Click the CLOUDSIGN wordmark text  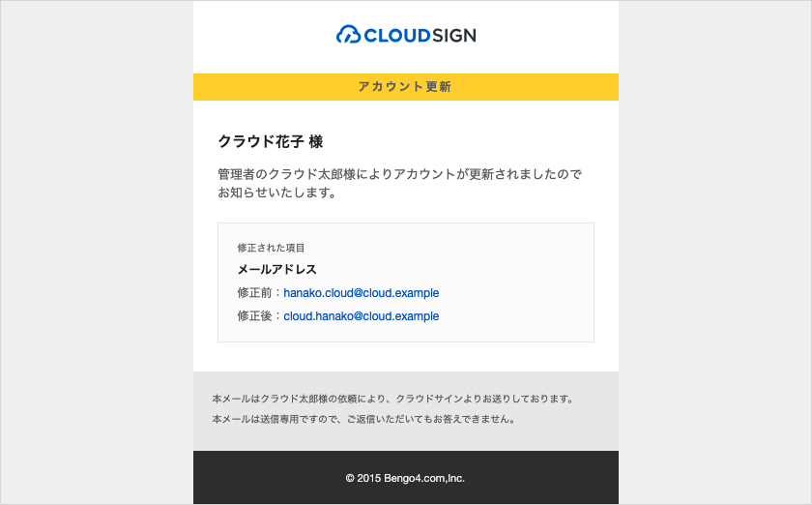click(420, 35)
